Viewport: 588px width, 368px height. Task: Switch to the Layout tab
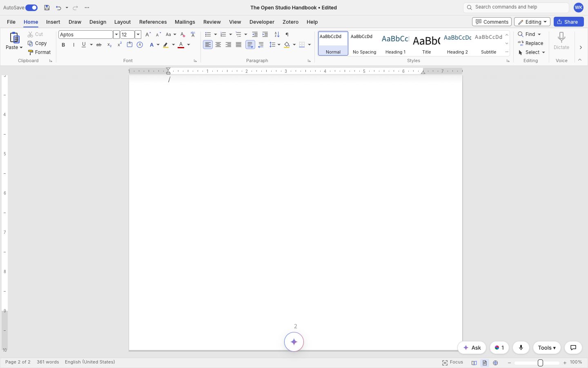pos(122,22)
